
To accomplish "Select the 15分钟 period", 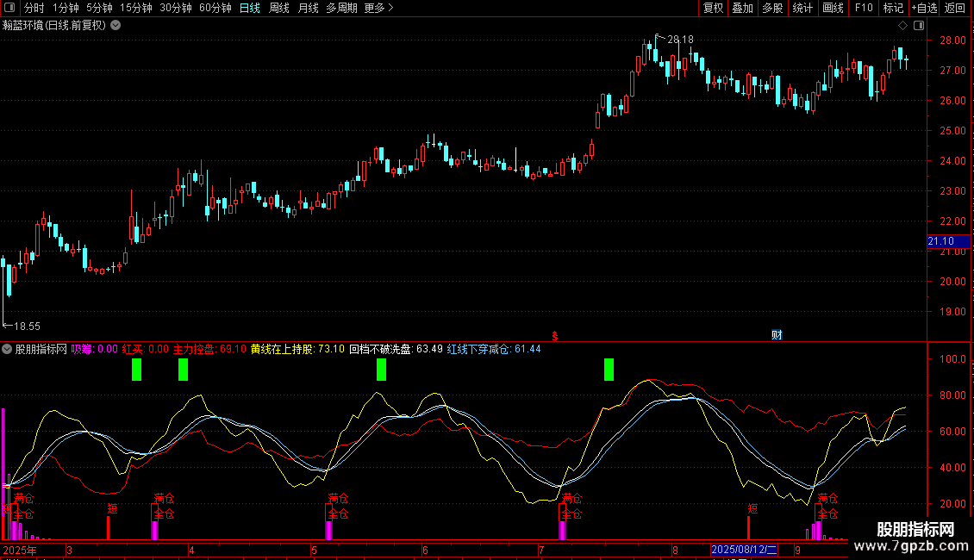I will (x=136, y=8).
